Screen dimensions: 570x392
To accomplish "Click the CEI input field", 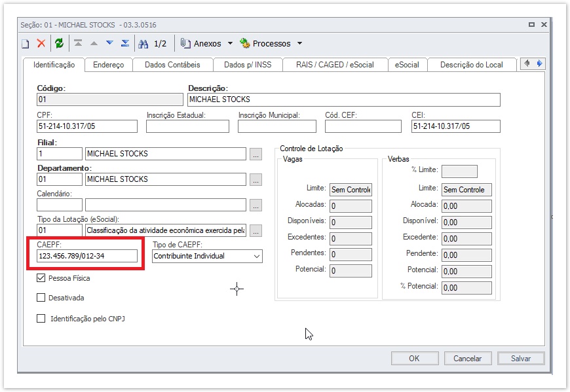I will (456, 126).
